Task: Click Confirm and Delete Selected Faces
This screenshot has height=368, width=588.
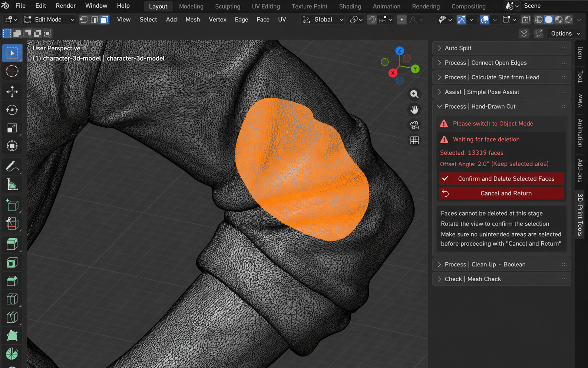Action: [x=502, y=178]
